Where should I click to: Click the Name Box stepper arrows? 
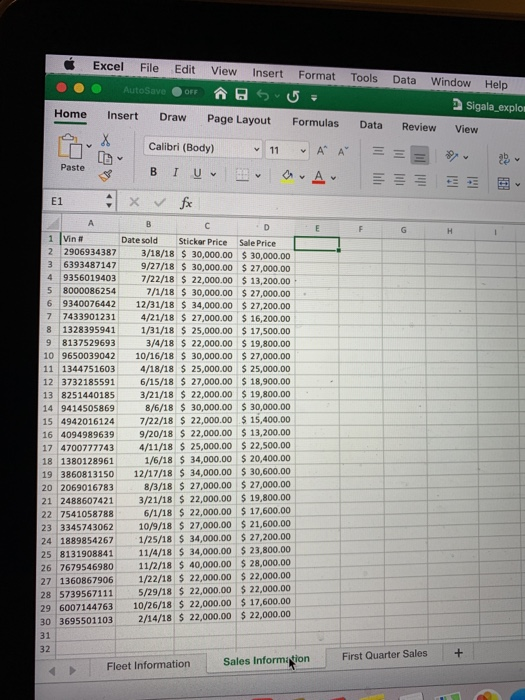coord(109,201)
